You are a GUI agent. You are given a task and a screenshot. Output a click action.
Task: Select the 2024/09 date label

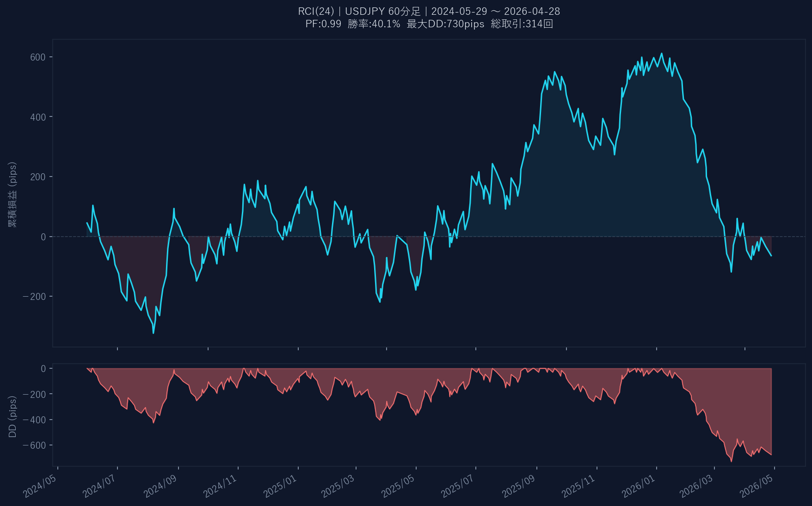tap(160, 486)
